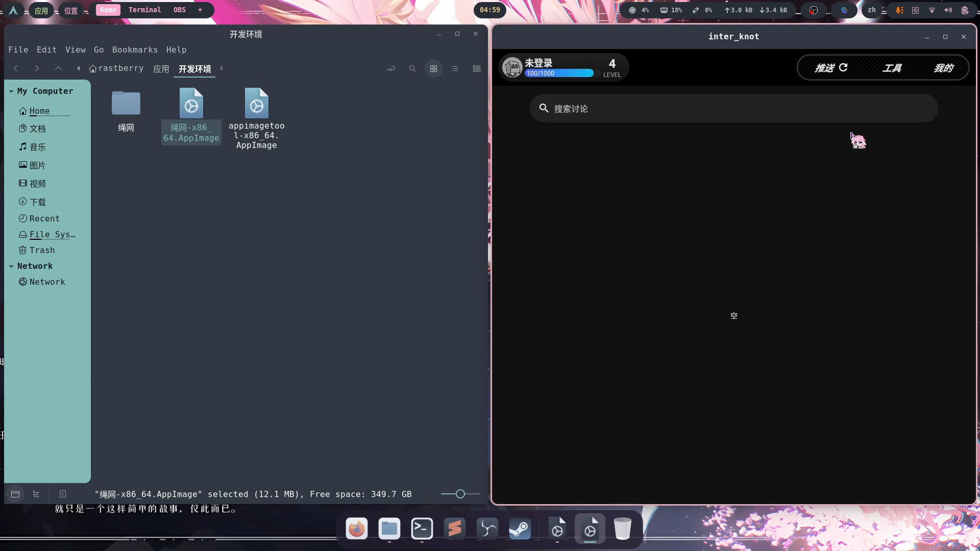The height and width of the screenshot is (551, 980).
Task: Click the file manager icon in taskbar
Action: point(389,530)
